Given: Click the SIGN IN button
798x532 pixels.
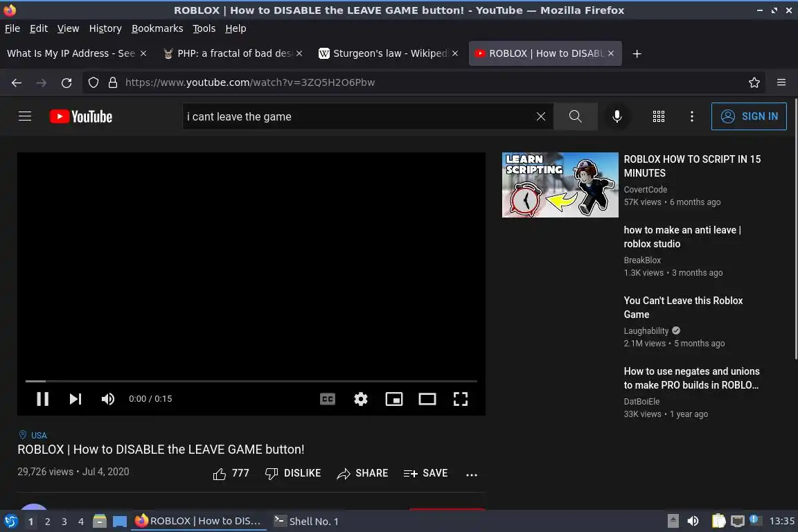Looking at the screenshot, I should click(x=749, y=116).
